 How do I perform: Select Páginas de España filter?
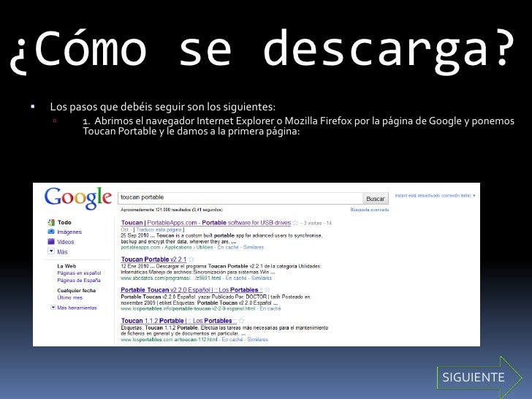pyautogui.click(x=79, y=281)
